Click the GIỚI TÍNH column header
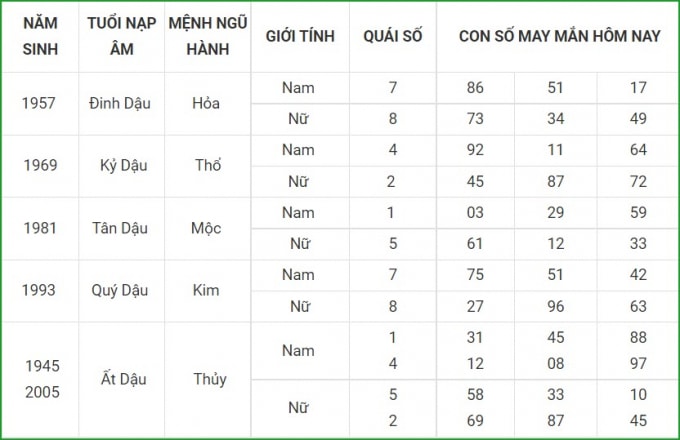The height and width of the screenshot is (440, 680). point(300,36)
